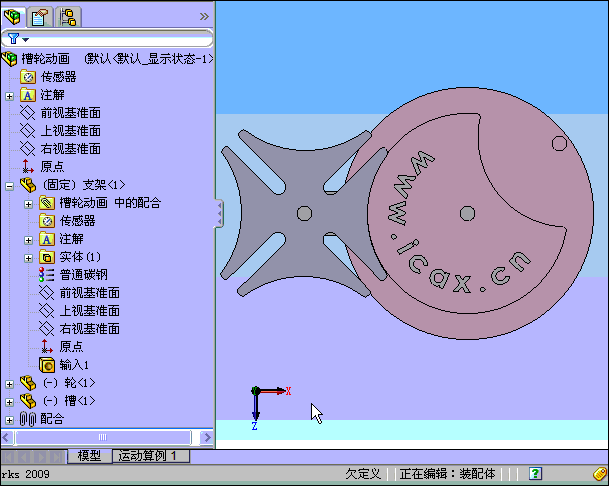
Task: Click the tree horizontal scrollbar thumb
Action: 103,437
